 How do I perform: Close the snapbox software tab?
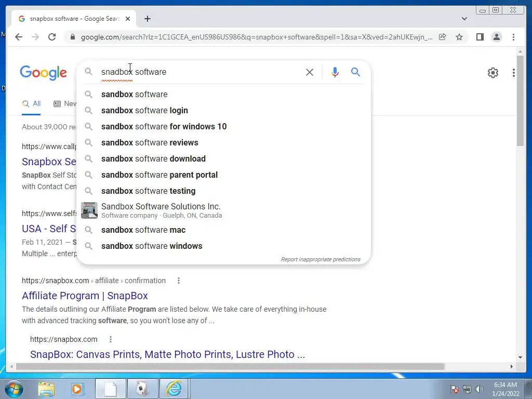[128, 19]
